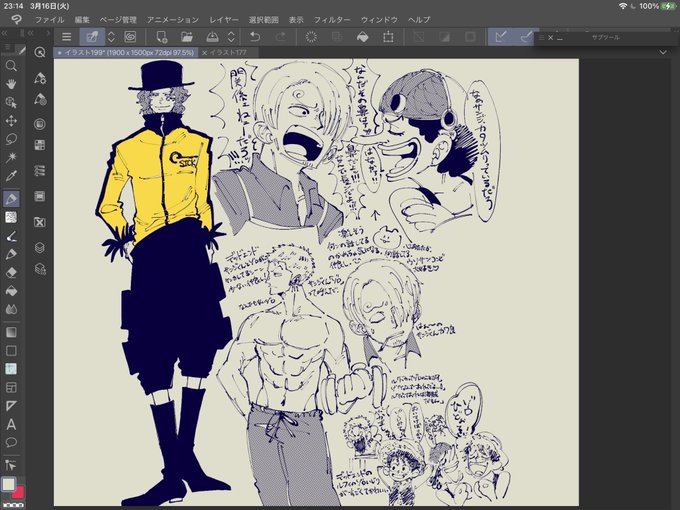The image size is (680, 510).
Task: Click the Clip Studio logo in menu bar
Action: coord(16,20)
